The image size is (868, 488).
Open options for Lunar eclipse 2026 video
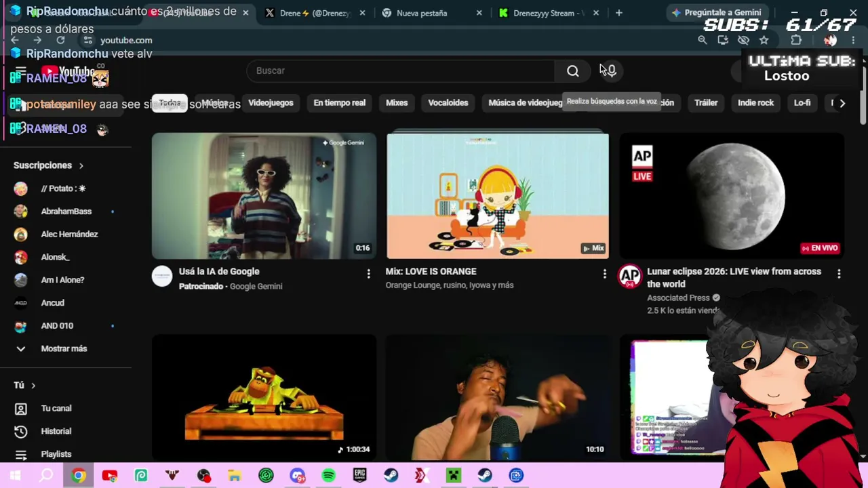coord(839,273)
